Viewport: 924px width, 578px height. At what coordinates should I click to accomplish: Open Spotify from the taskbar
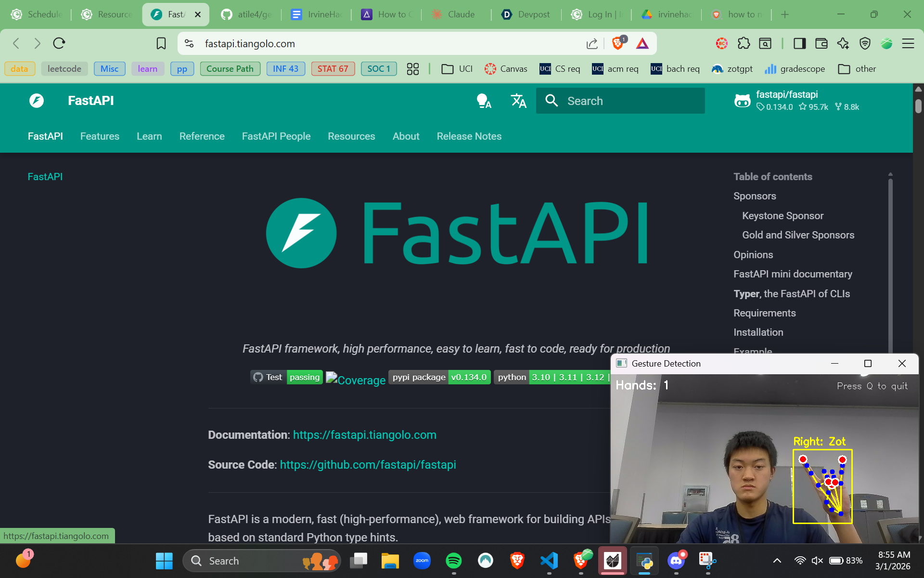point(453,561)
